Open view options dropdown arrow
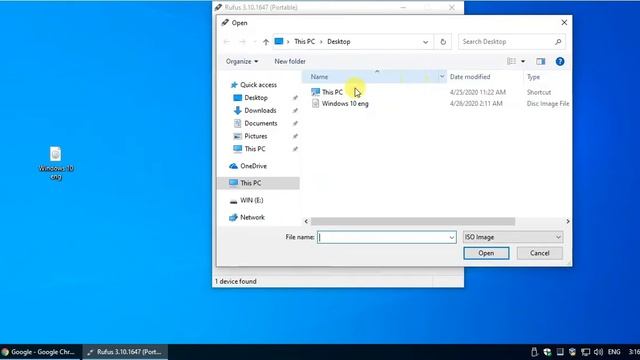 [x=523, y=62]
